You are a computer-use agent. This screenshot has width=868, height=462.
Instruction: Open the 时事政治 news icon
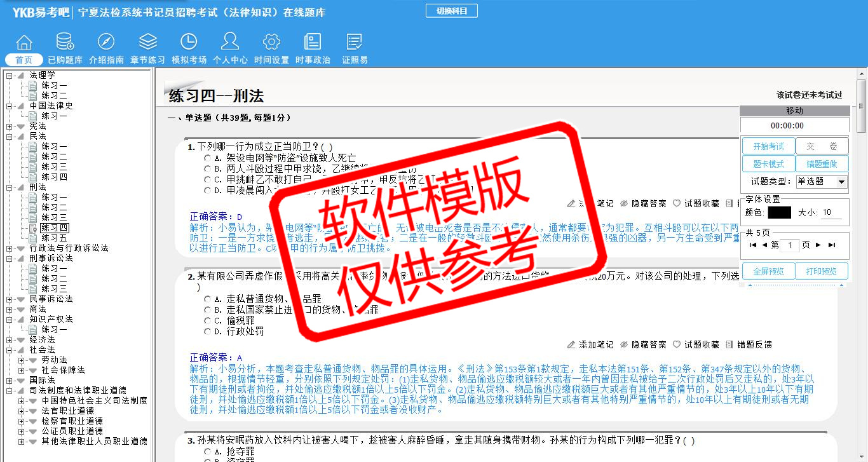pos(313,42)
